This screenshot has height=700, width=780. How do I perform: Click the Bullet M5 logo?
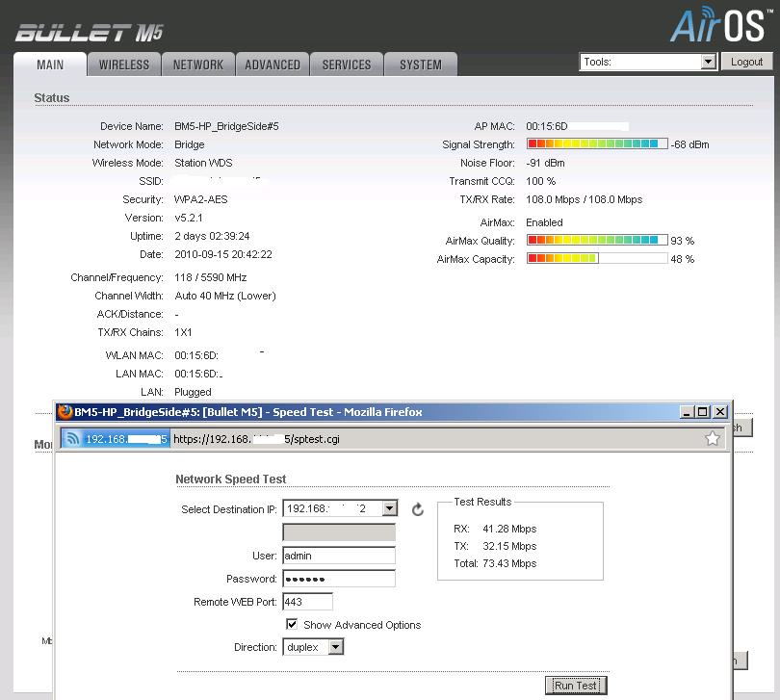click(90, 33)
